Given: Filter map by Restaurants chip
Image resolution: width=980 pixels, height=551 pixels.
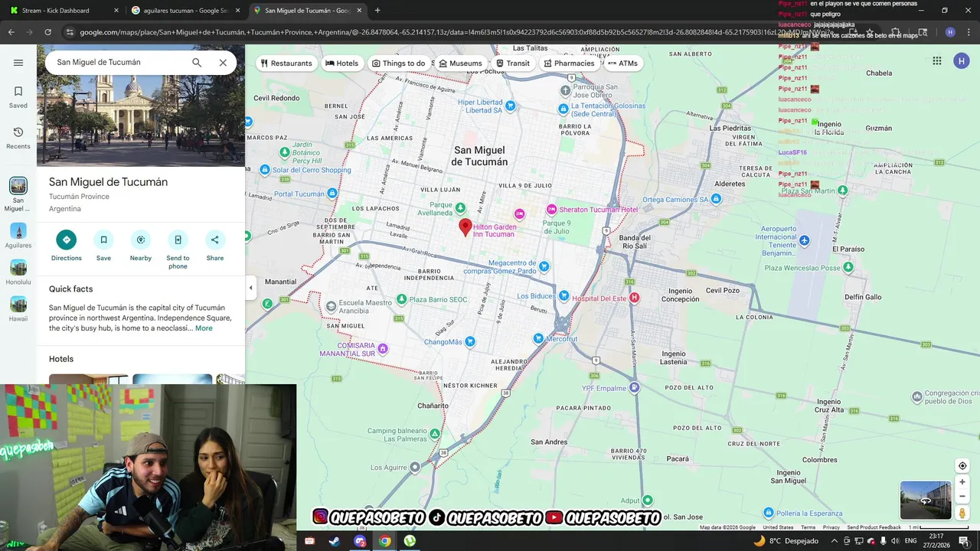Looking at the screenshot, I should [x=287, y=64].
